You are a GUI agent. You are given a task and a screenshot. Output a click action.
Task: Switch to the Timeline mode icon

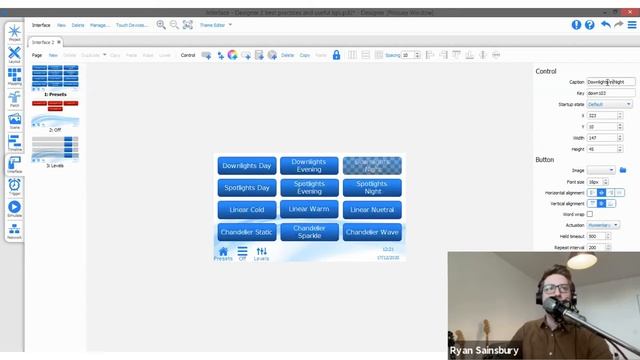pyautogui.click(x=14, y=143)
